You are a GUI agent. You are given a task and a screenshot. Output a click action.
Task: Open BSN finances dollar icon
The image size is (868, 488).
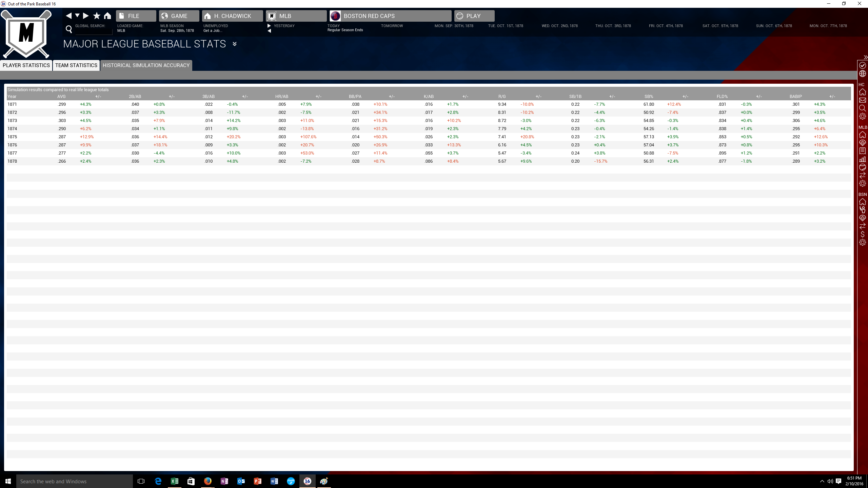[863, 234]
